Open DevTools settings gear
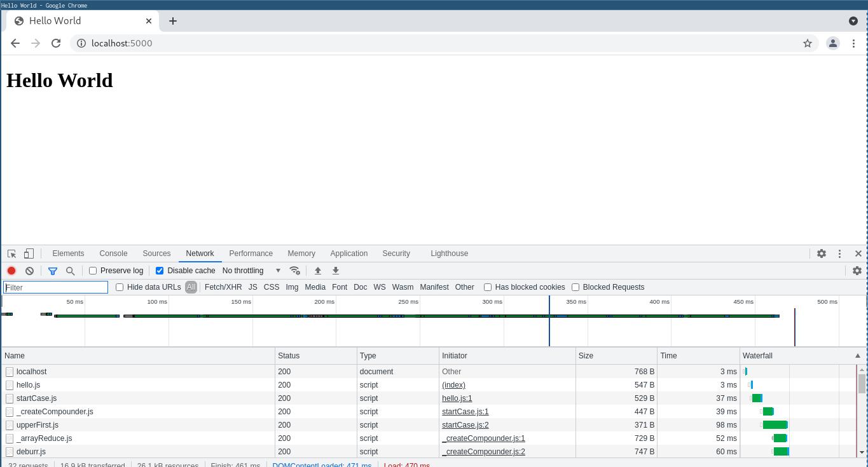 tap(822, 254)
